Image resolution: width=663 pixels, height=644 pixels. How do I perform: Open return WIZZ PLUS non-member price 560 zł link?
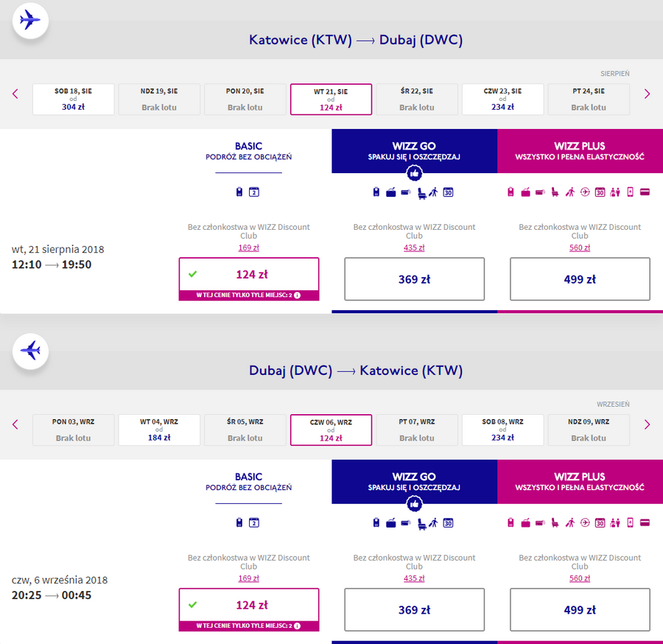(x=580, y=578)
